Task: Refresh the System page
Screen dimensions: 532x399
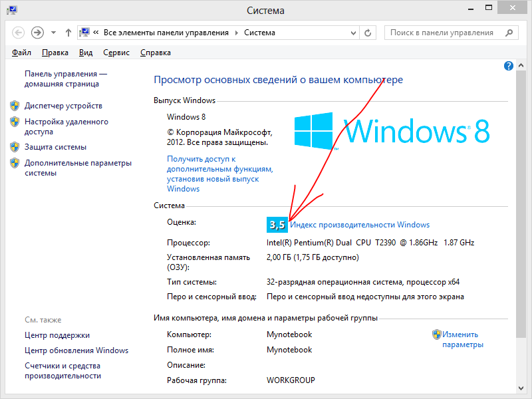Action: tap(368, 33)
